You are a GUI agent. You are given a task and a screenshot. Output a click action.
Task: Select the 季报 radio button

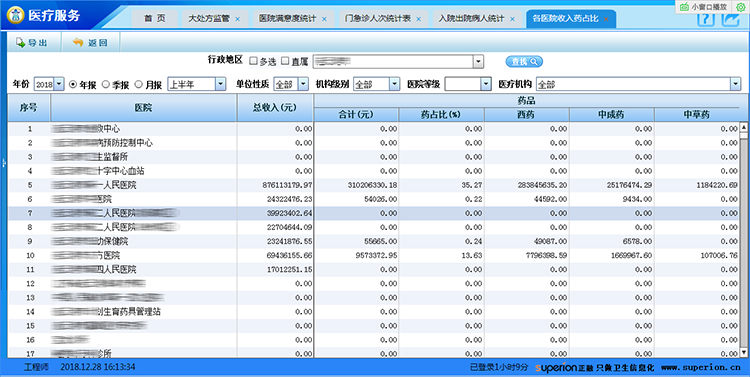pyautogui.click(x=106, y=84)
